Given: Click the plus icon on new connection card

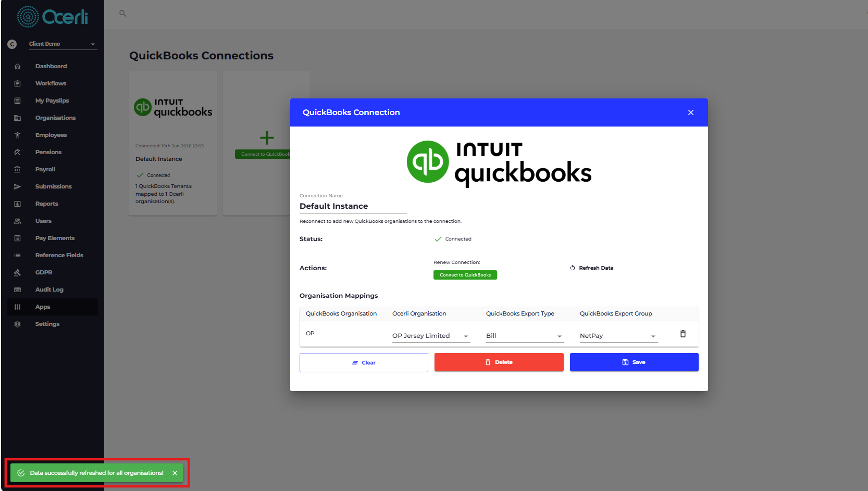Looking at the screenshot, I should [x=267, y=137].
